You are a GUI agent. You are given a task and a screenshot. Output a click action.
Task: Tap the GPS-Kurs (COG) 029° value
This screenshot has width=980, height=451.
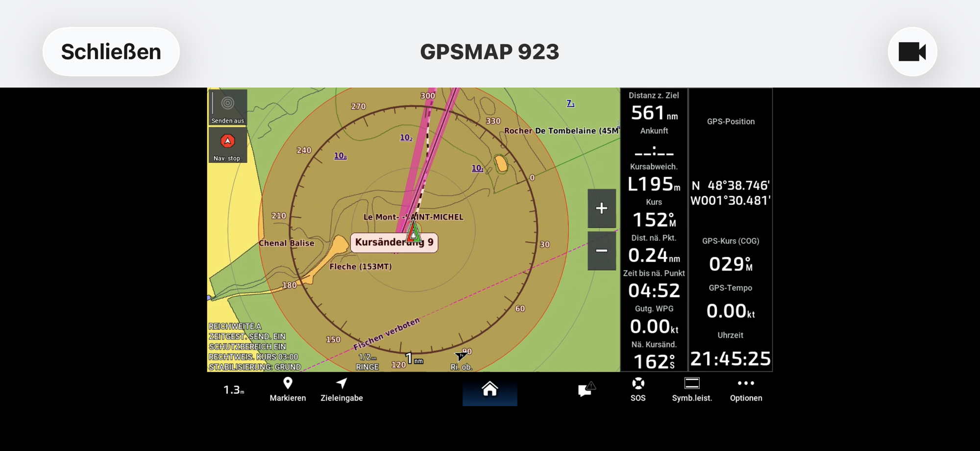point(730,264)
